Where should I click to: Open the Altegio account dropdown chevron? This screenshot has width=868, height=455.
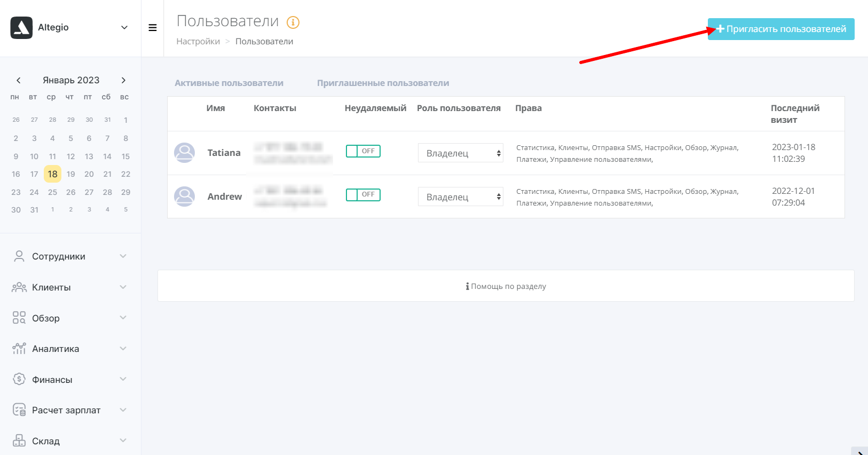pos(124,28)
